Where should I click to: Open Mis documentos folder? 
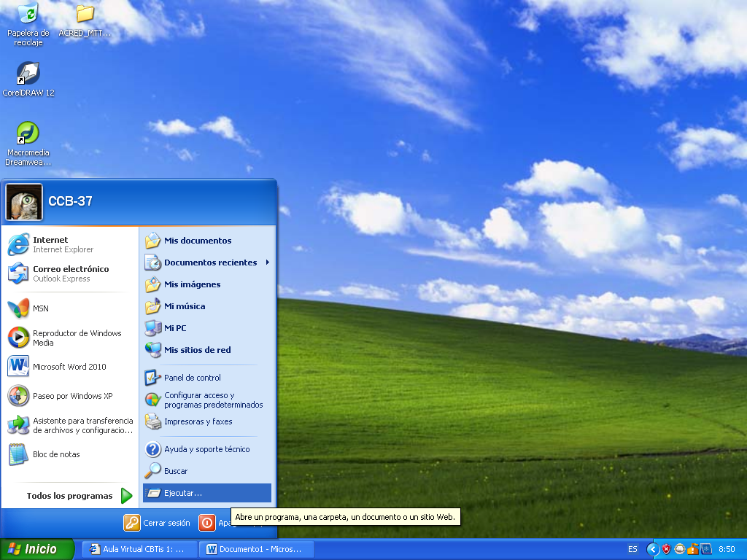pos(207,241)
